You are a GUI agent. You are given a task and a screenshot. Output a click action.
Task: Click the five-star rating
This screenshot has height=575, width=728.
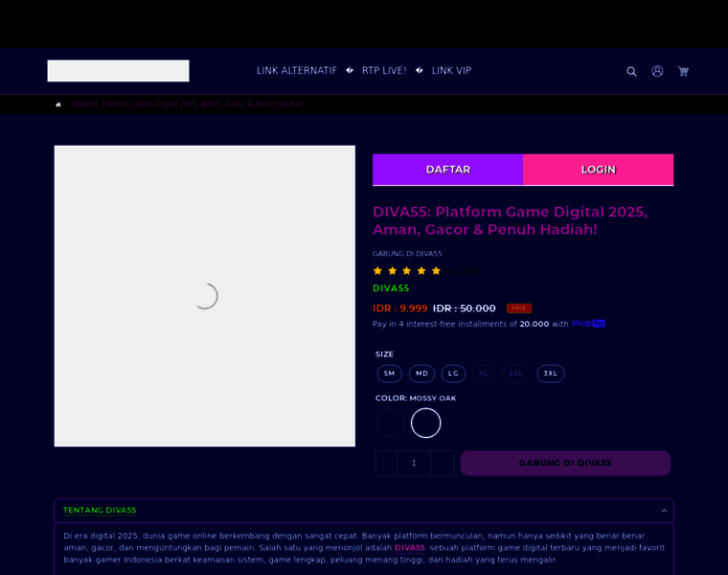(x=407, y=271)
